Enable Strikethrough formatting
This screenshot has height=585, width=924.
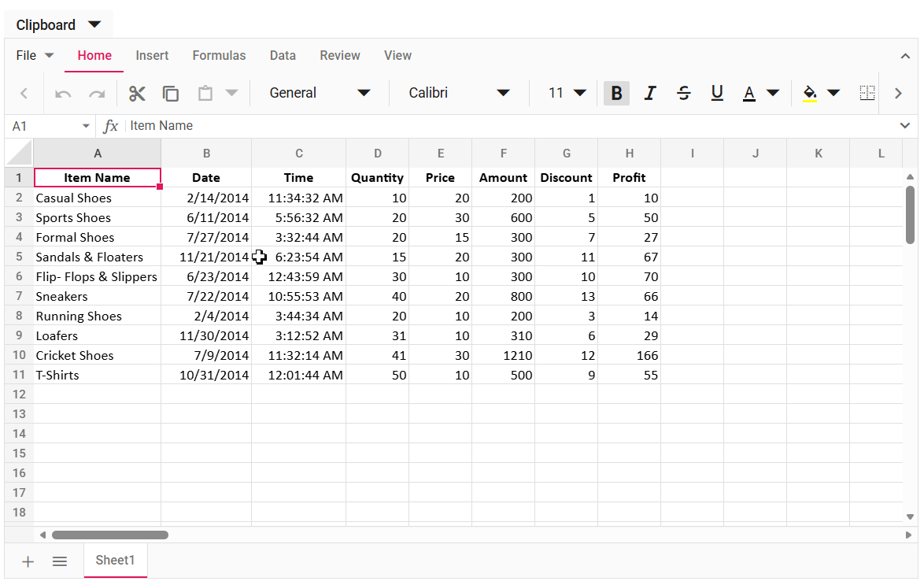[x=684, y=94]
